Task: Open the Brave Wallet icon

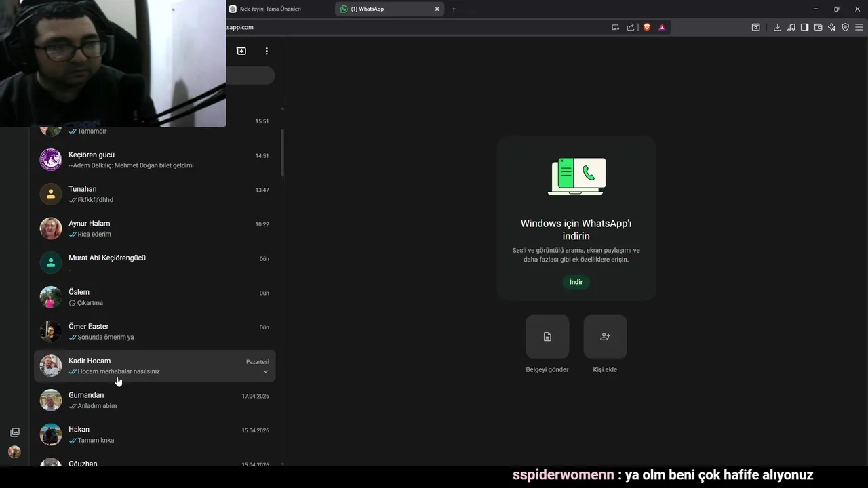Action: 818,27
